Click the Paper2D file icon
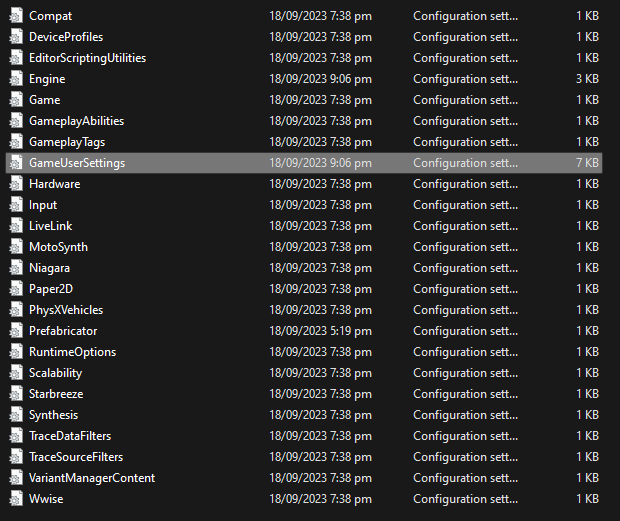 coord(16,289)
